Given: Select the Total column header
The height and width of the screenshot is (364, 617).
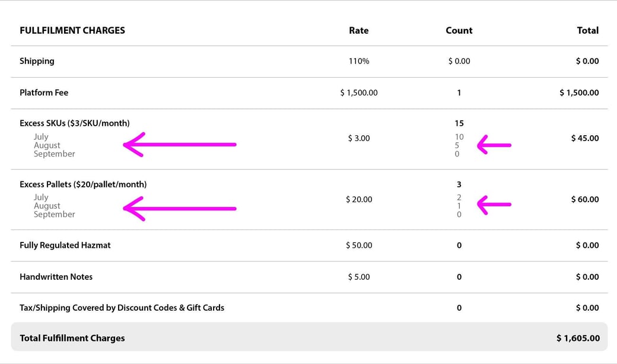Looking at the screenshot, I should click(x=588, y=31).
